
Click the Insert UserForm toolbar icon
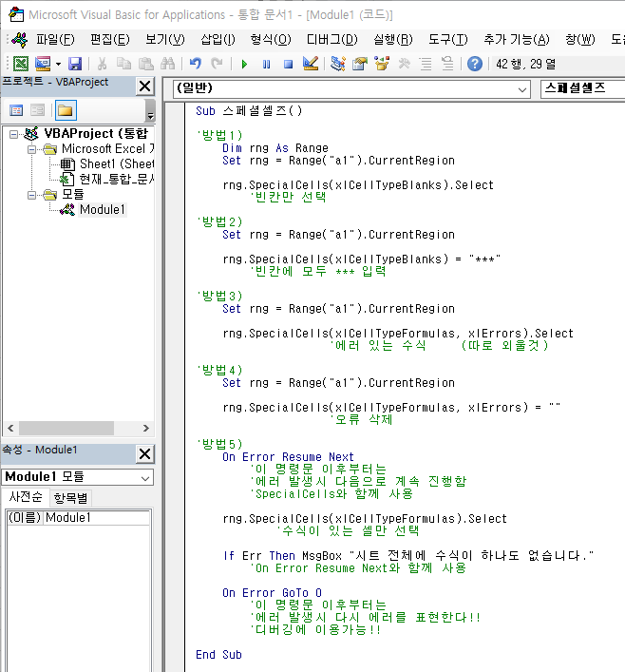[43, 64]
